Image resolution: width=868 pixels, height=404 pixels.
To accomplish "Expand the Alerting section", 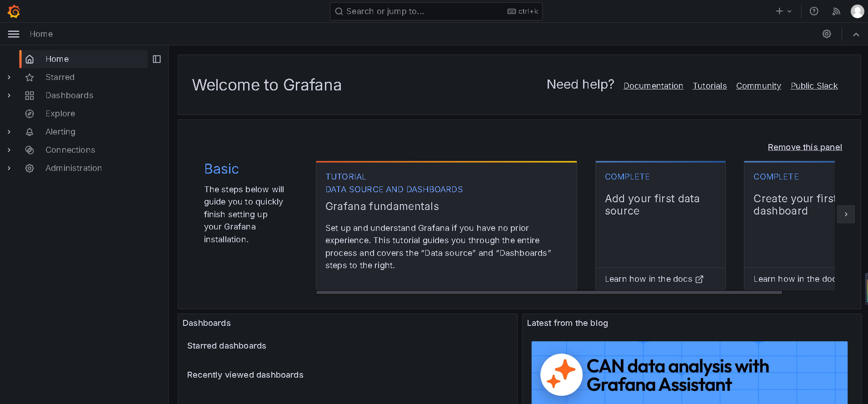I will pos(9,132).
